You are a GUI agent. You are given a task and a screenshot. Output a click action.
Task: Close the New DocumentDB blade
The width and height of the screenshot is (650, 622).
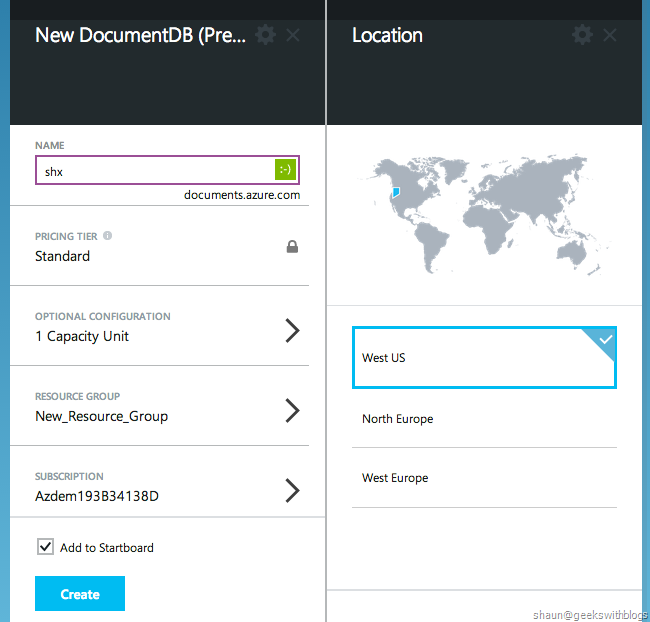point(293,35)
